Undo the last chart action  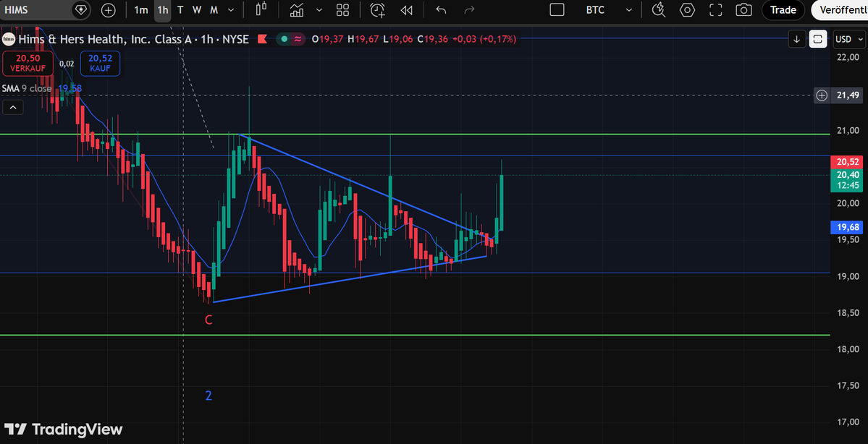(x=441, y=10)
